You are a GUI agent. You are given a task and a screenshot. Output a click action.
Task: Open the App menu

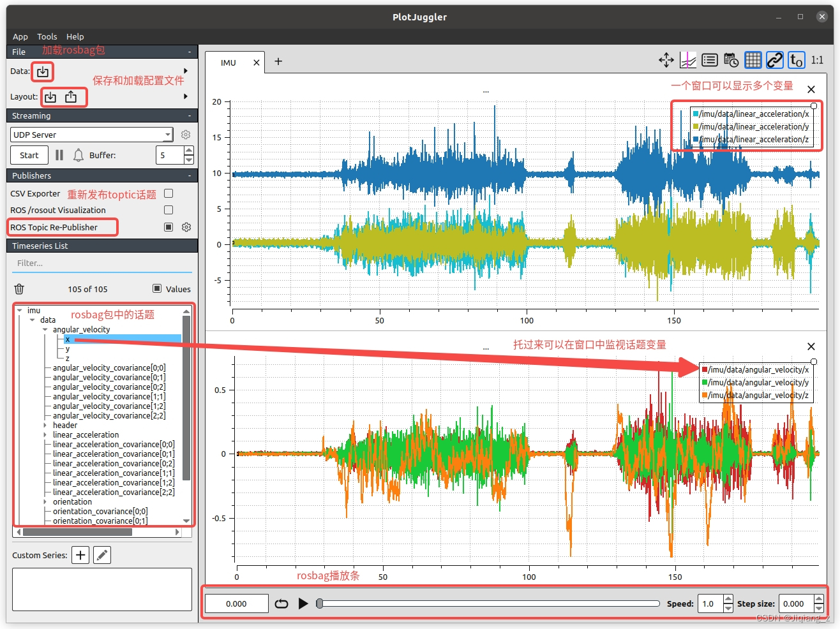tap(20, 36)
